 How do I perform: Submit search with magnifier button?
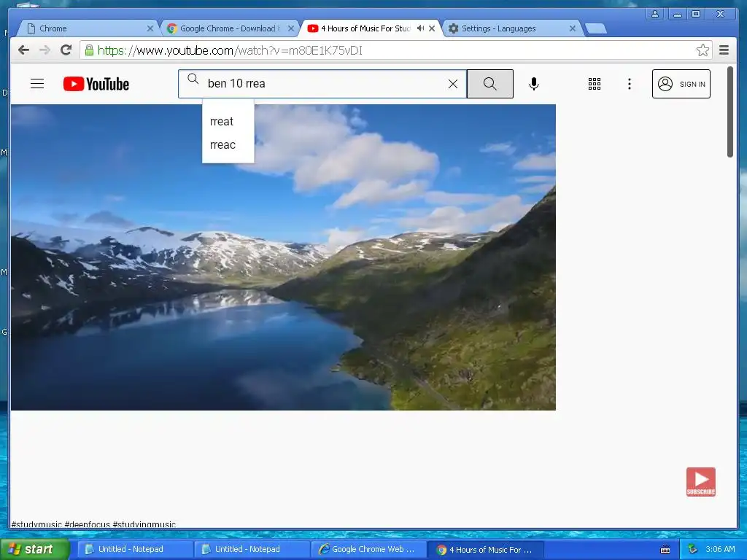coord(489,84)
